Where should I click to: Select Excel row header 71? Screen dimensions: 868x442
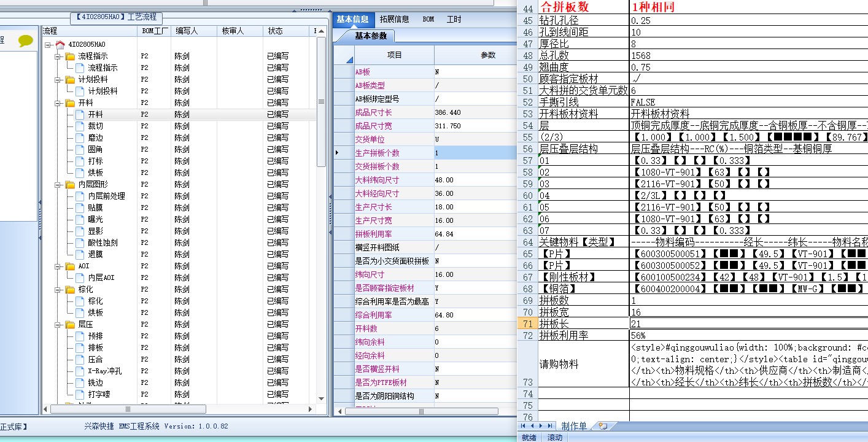(x=528, y=324)
